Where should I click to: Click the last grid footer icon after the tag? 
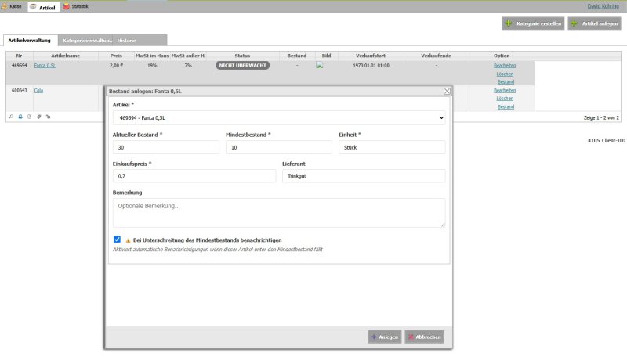tap(48, 117)
